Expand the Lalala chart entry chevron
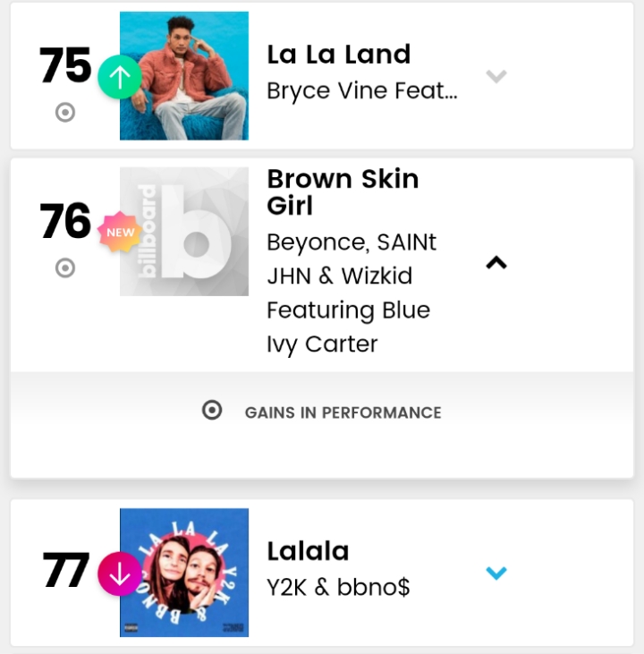This screenshot has height=654, width=644. point(496,573)
